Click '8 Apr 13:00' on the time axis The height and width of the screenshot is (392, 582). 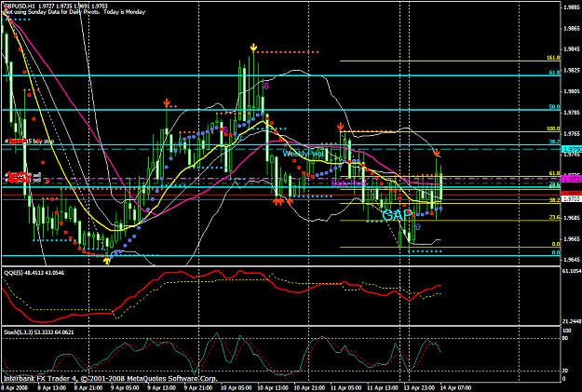click(51, 388)
